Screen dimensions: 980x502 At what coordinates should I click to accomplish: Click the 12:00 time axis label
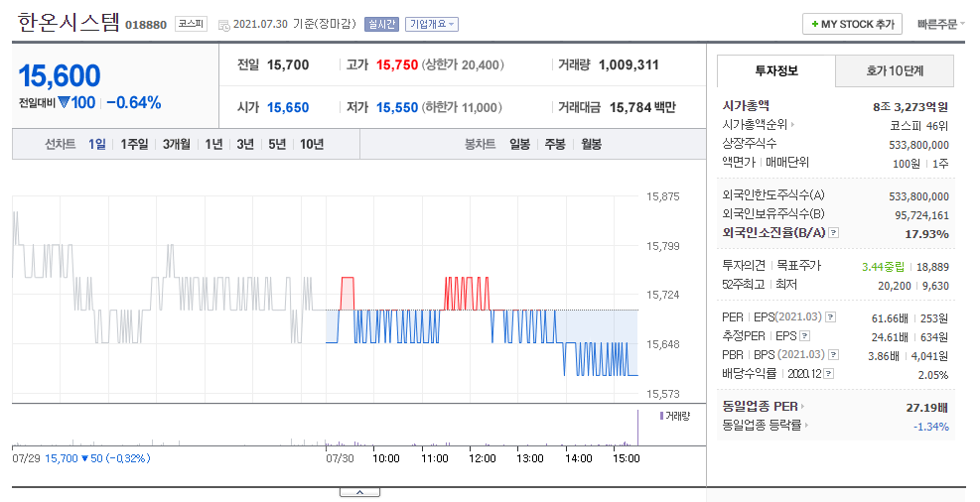pyautogui.click(x=482, y=458)
